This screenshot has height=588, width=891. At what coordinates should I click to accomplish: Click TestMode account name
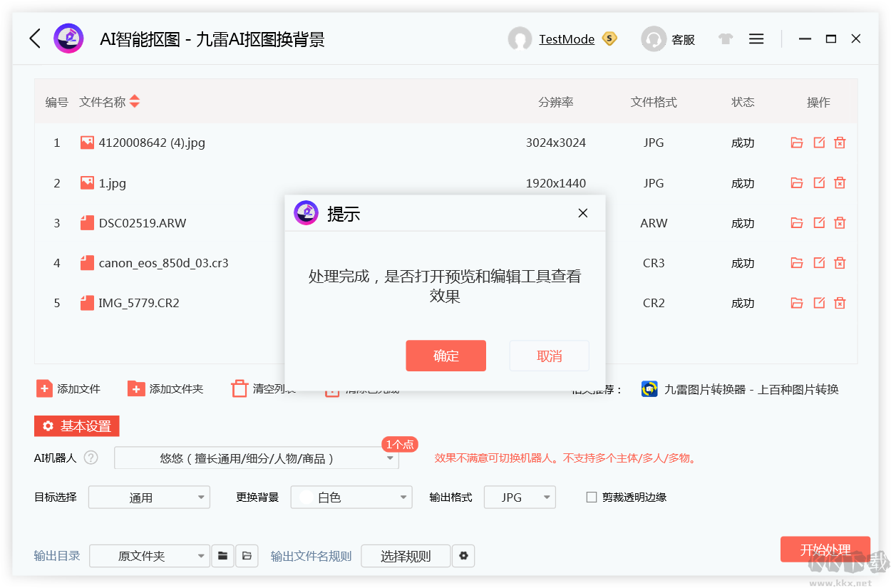[566, 38]
